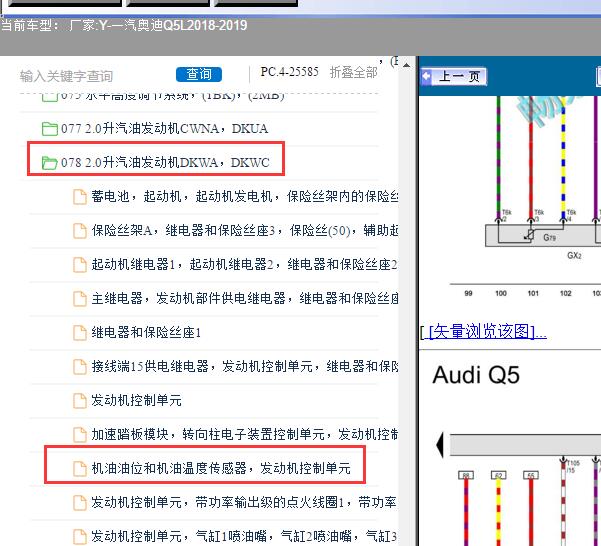
Task: Open the standalone 发动机控制单元 document
Action: [136, 400]
